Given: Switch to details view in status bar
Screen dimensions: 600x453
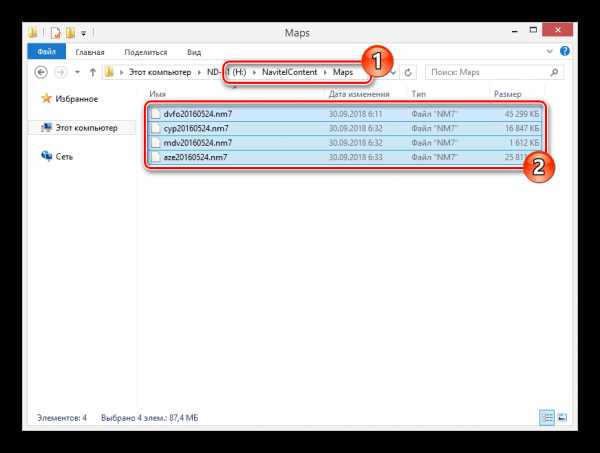Looking at the screenshot, I should 546,416.
